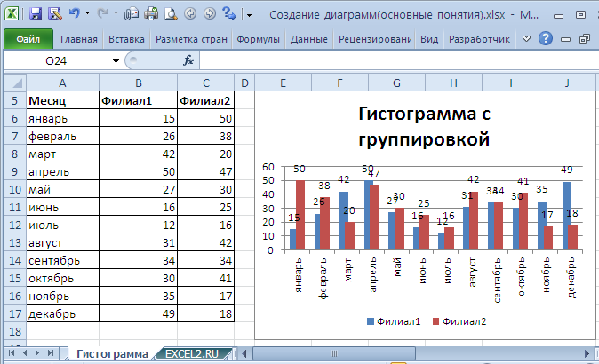The height and width of the screenshot is (364, 599).
Task: Open the Рецензирование ribbon tab
Action: [x=374, y=39]
